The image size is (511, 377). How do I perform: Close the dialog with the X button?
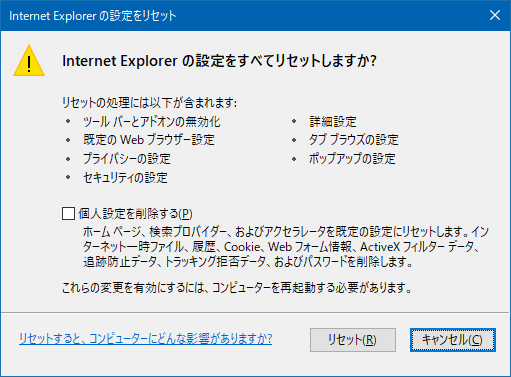tap(495, 15)
